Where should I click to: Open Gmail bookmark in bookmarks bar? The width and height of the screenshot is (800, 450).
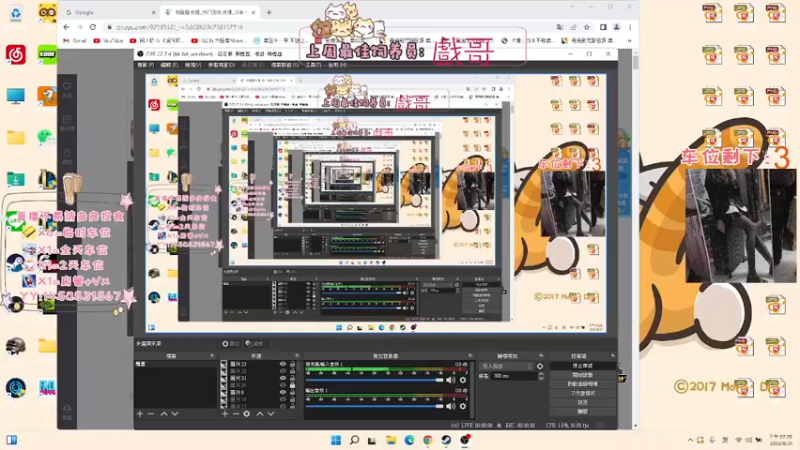coord(75,40)
